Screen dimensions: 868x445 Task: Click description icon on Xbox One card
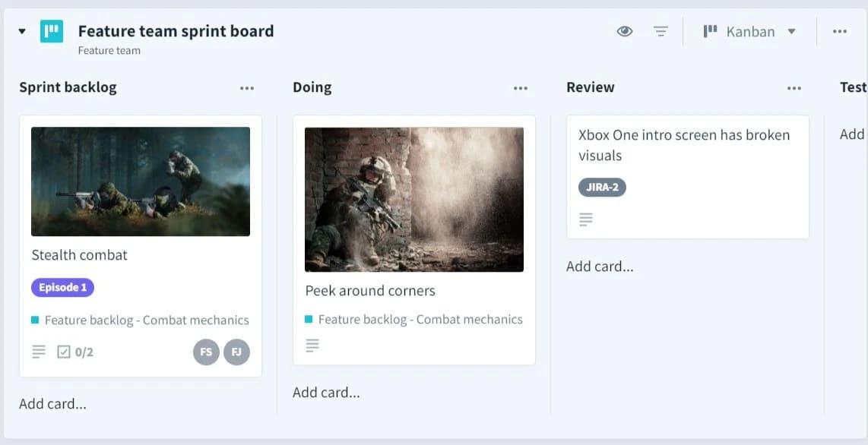tap(586, 219)
